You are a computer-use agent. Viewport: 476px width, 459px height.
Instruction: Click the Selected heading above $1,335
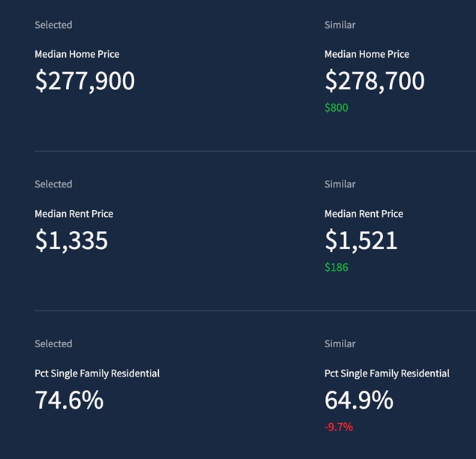click(x=53, y=184)
